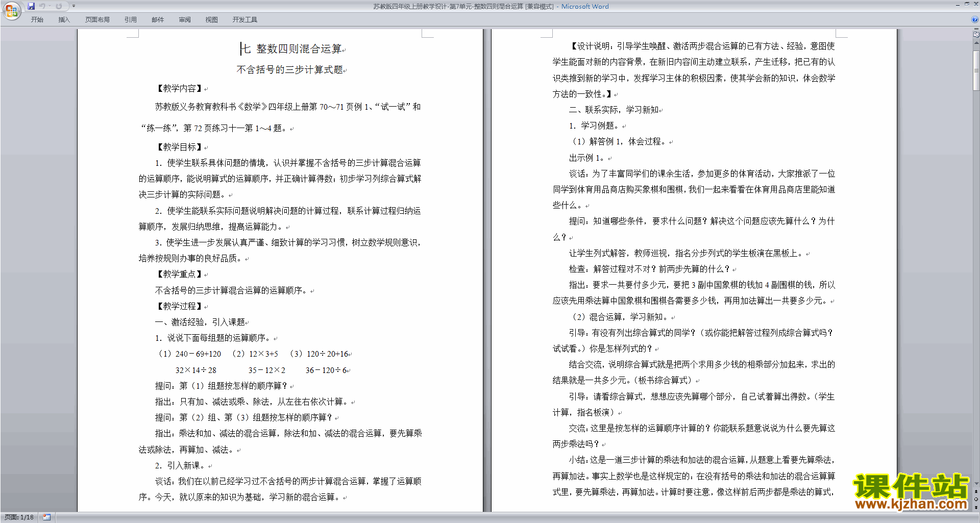The width and height of the screenshot is (980, 523).
Task: Click the heading 【教学过程】
Action: [x=180, y=306]
